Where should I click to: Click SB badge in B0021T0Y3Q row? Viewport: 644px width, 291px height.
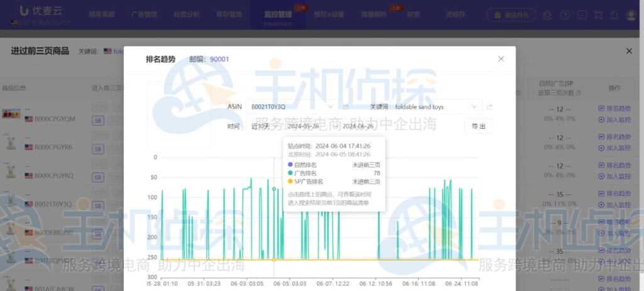tap(97, 206)
